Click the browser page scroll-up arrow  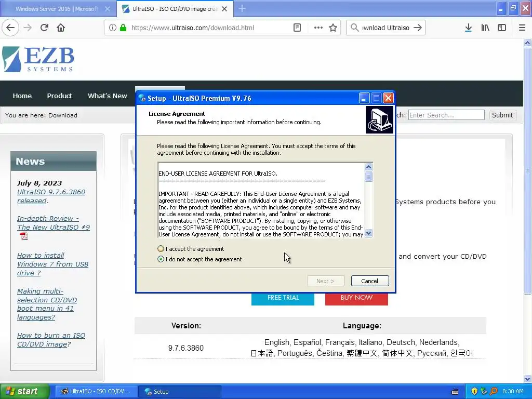(527, 43)
